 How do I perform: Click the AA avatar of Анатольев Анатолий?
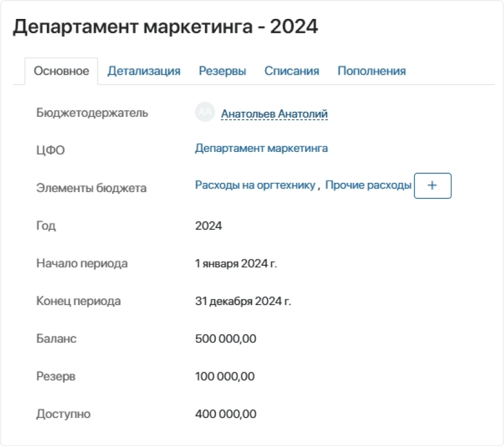click(x=204, y=113)
